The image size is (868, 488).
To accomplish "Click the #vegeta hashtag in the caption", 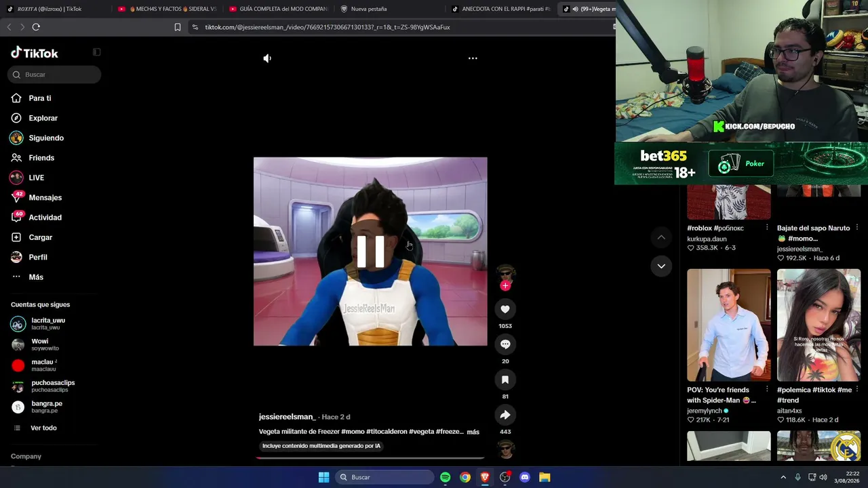I will click(420, 432).
